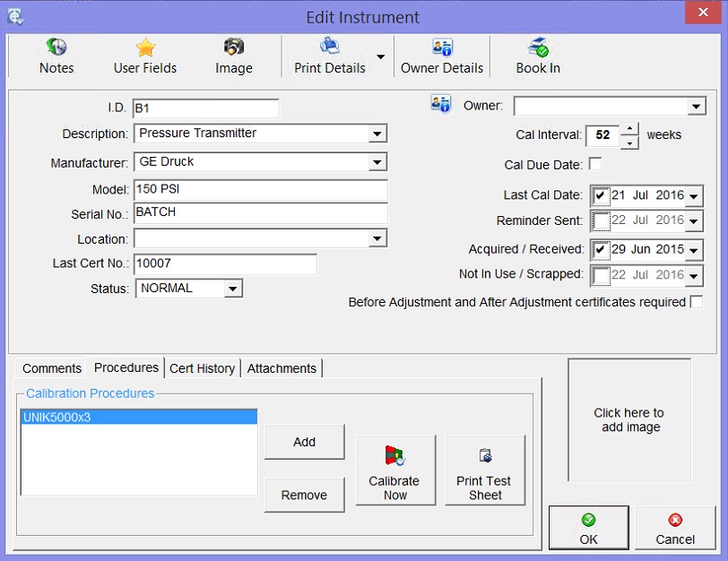Switch to the Cert History tab
The height and width of the screenshot is (561, 728).
point(203,368)
